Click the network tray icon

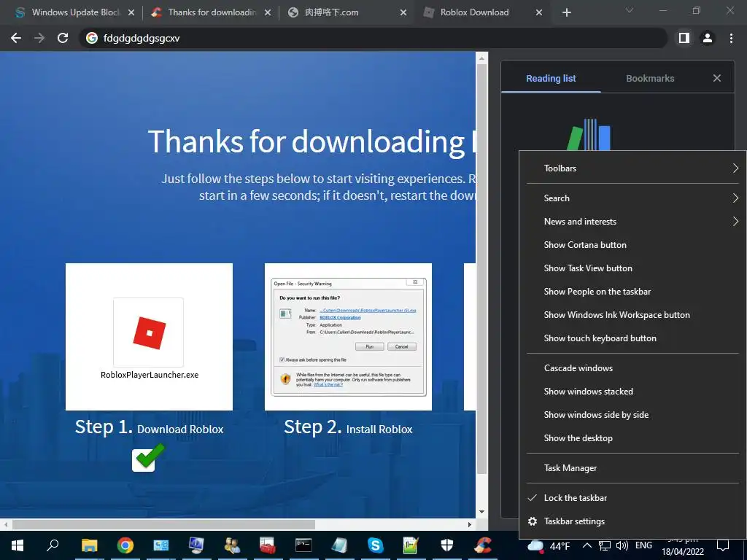(x=605, y=545)
